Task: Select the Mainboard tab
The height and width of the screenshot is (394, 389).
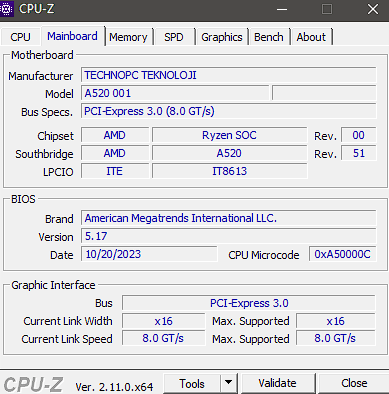Action: 72,36
